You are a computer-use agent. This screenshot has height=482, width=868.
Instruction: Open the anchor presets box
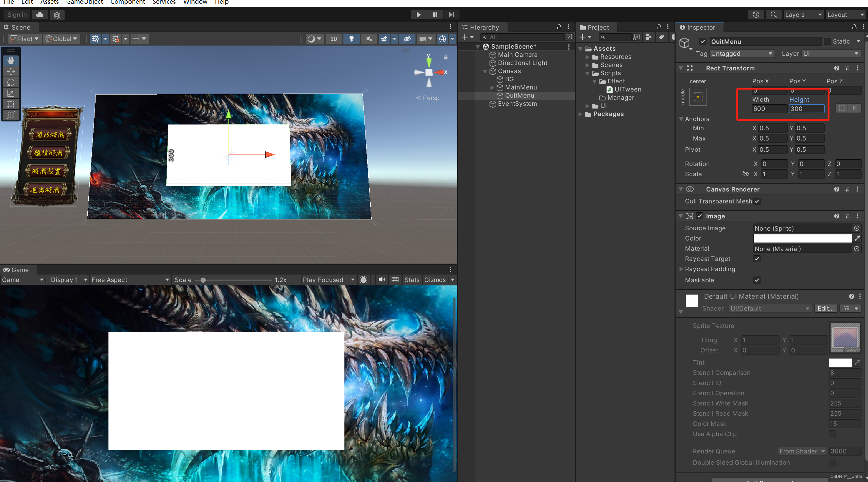point(698,97)
